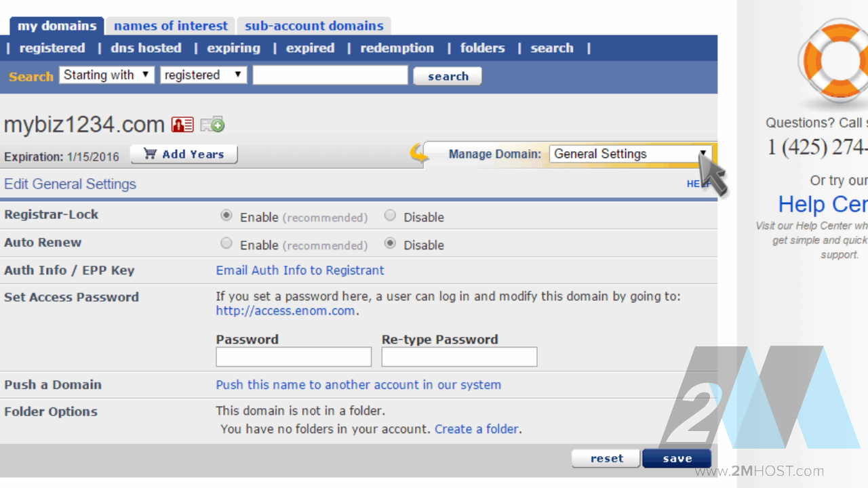This screenshot has width=868, height=488.
Task: Click Email Auth Info to Registrant link
Action: (x=300, y=270)
